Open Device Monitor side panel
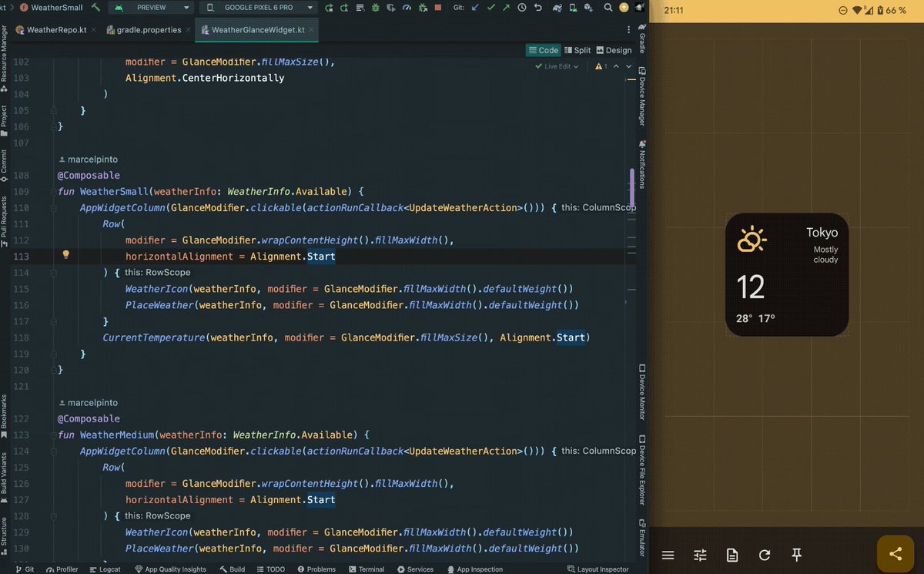Screen dimensions: 924x574 [x=642, y=392]
